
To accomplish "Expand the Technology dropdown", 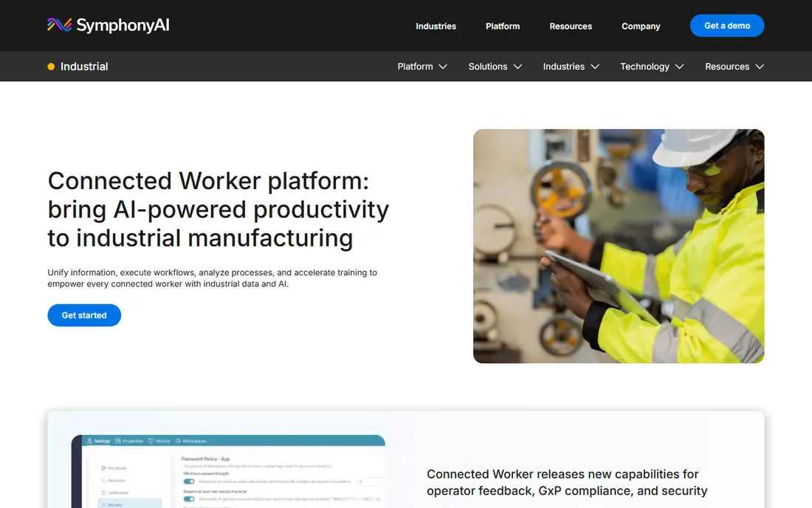I will (652, 66).
